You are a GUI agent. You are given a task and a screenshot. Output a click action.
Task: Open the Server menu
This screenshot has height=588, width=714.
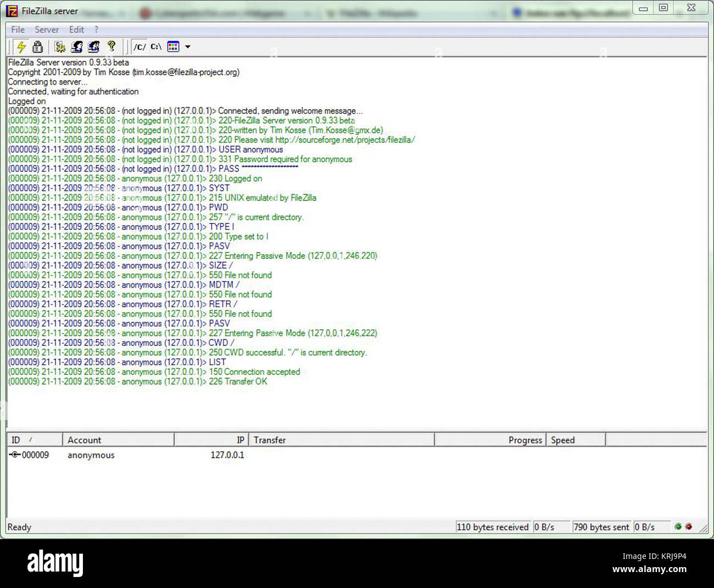coord(47,30)
